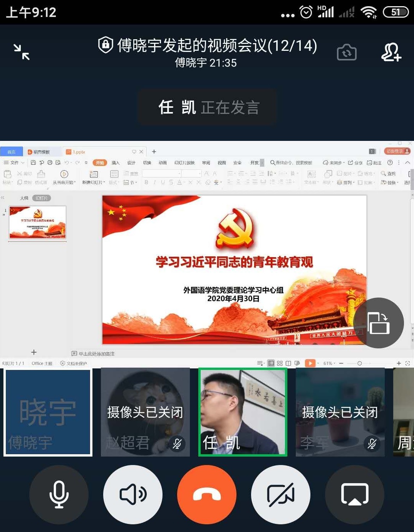This screenshot has height=532, width=414.
Task: Select the 1.pptx document tab
Action: click(79, 152)
